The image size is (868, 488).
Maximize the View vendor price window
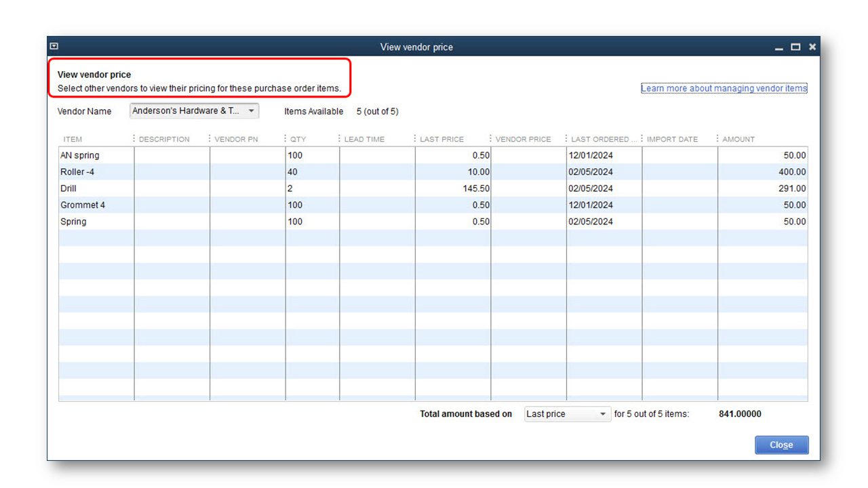tap(795, 47)
